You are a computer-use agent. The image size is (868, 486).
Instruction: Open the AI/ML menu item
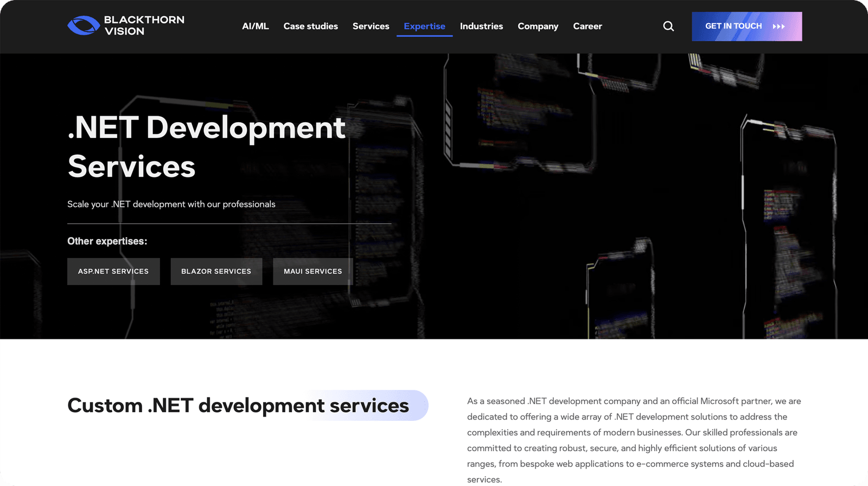coord(255,26)
